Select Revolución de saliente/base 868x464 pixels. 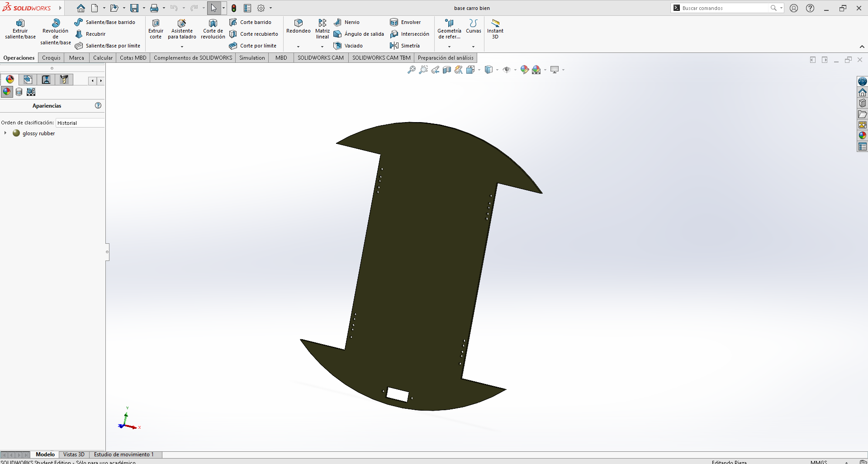pos(56,32)
